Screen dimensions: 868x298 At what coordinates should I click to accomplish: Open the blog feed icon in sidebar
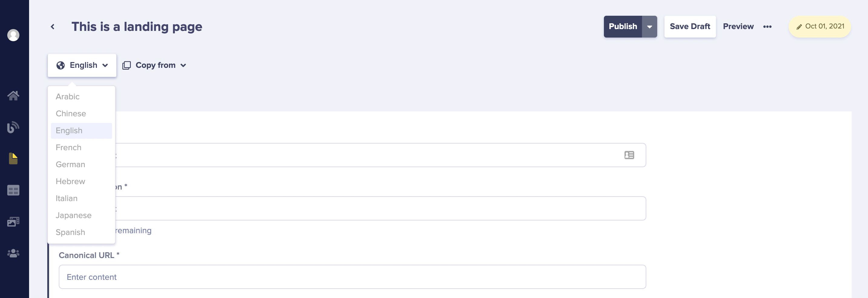pyautogui.click(x=14, y=127)
